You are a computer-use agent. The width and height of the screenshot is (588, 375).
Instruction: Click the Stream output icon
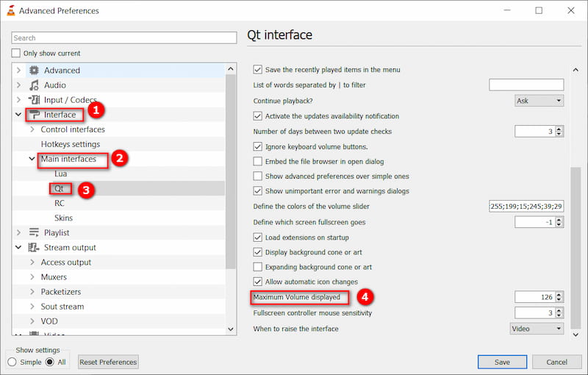pos(33,247)
